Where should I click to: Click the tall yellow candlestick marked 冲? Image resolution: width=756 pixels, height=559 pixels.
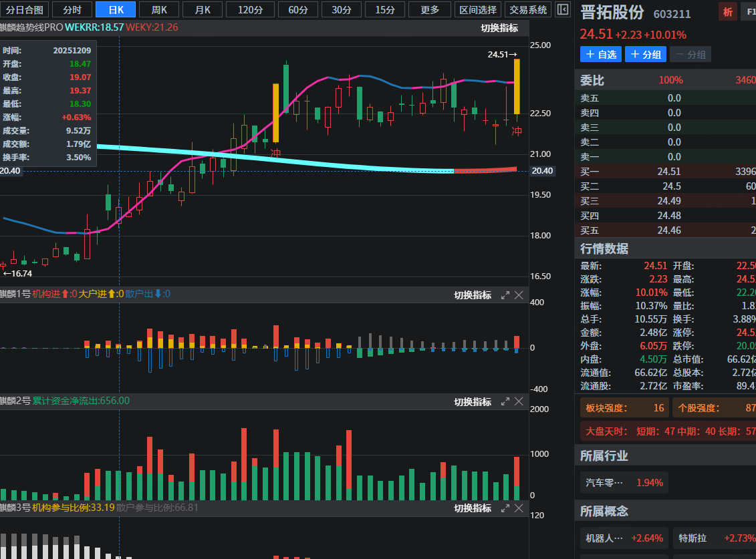click(x=275, y=112)
